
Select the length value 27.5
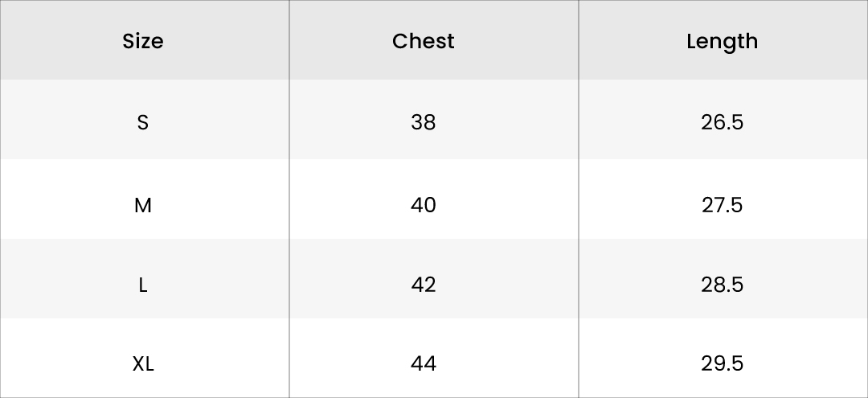pos(722,205)
